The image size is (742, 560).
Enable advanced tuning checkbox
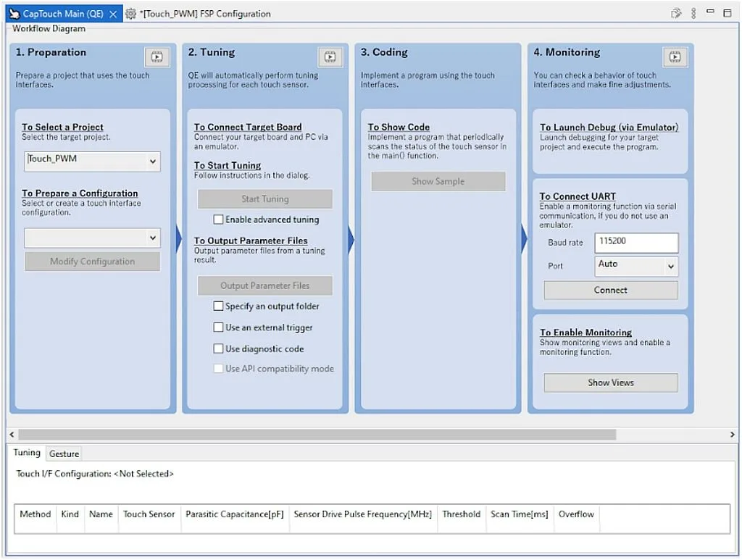218,220
